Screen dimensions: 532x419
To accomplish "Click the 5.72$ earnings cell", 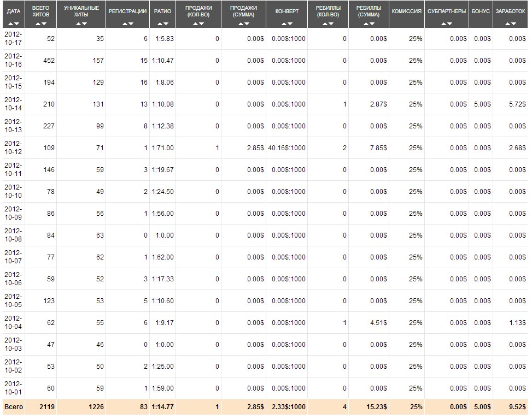I will click(517, 104).
